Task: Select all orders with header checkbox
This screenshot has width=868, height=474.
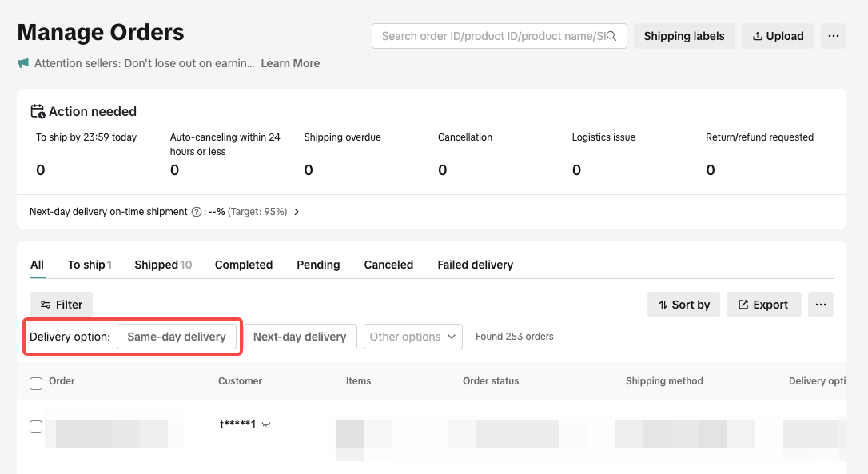Action: [x=36, y=383]
